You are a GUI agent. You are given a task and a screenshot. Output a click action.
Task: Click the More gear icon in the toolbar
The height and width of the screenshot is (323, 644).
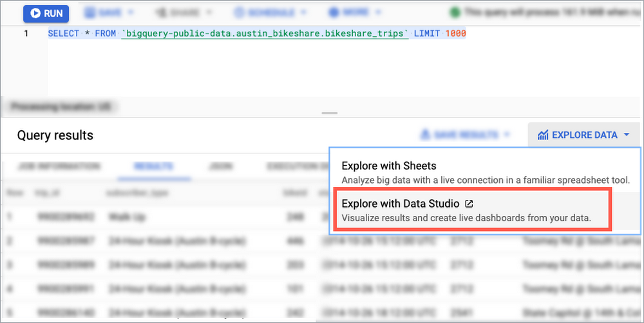pos(334,13)
